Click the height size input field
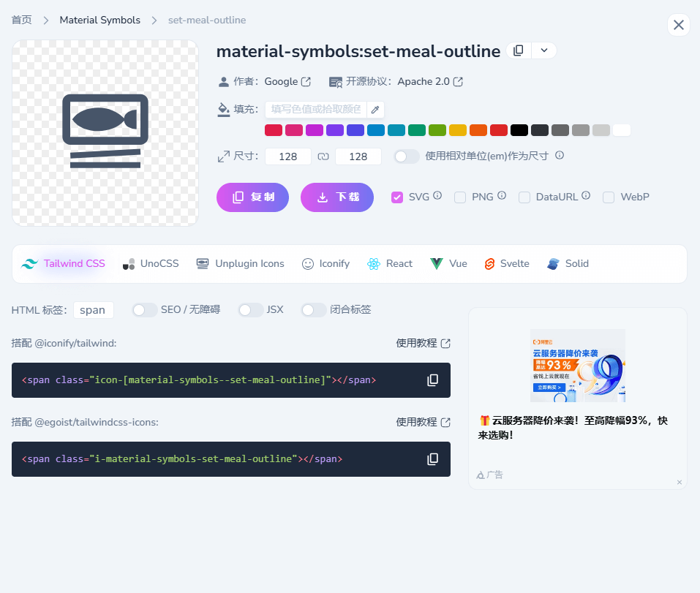 point(358,156)
